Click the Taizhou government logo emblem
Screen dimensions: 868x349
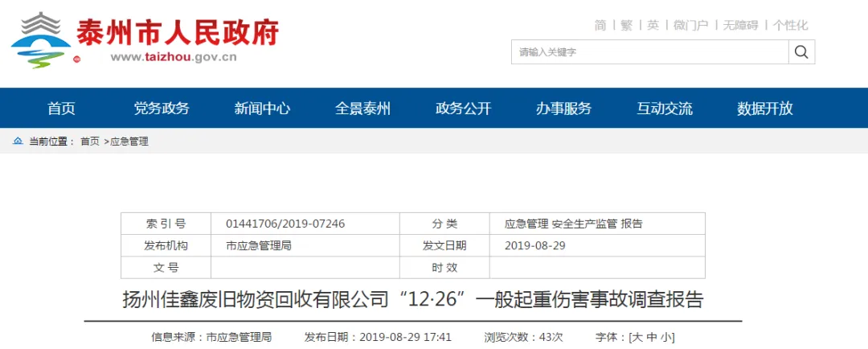(x=41, y=40)
